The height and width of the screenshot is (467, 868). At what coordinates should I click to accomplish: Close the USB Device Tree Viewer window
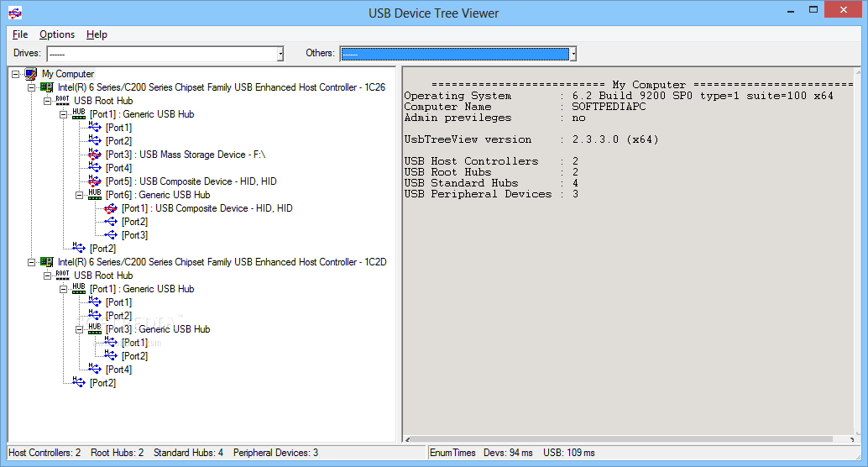click(x=844, y=9)
